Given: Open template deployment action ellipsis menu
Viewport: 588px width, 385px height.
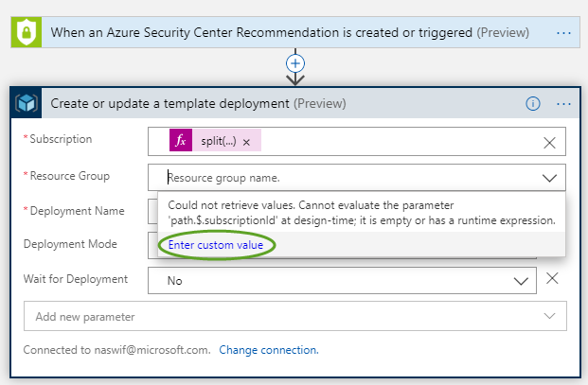Looking at the screenshot, I should [x=563, y=104].
